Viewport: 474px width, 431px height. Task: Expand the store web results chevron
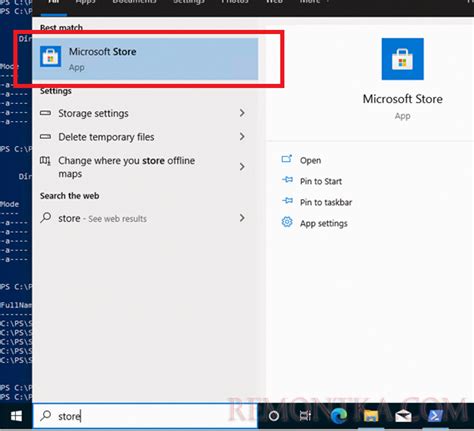(242, 218)
